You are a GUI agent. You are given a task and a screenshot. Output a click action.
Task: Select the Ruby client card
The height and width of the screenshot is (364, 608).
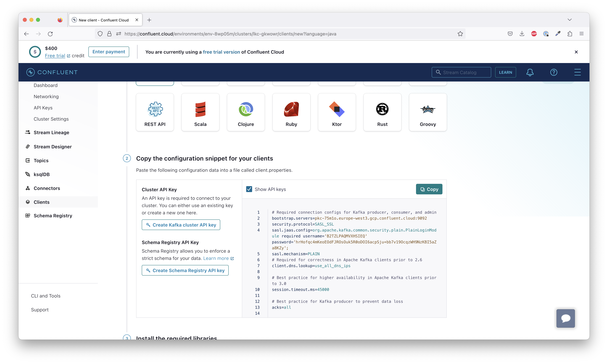coord(291,112)
